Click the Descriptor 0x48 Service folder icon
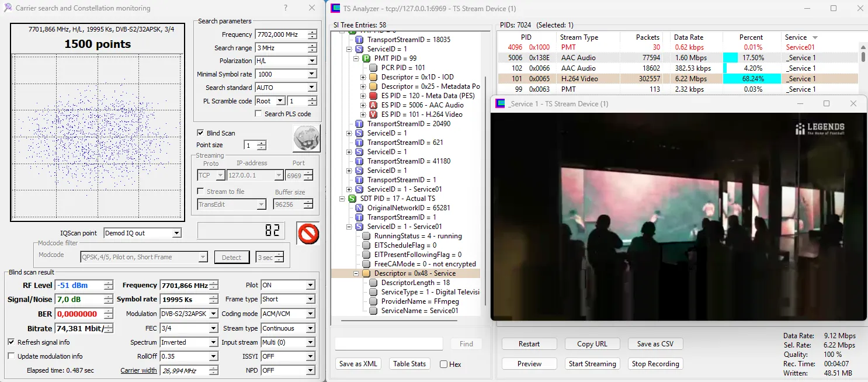This screenshot has width=868, height=382. coord(366,273)
